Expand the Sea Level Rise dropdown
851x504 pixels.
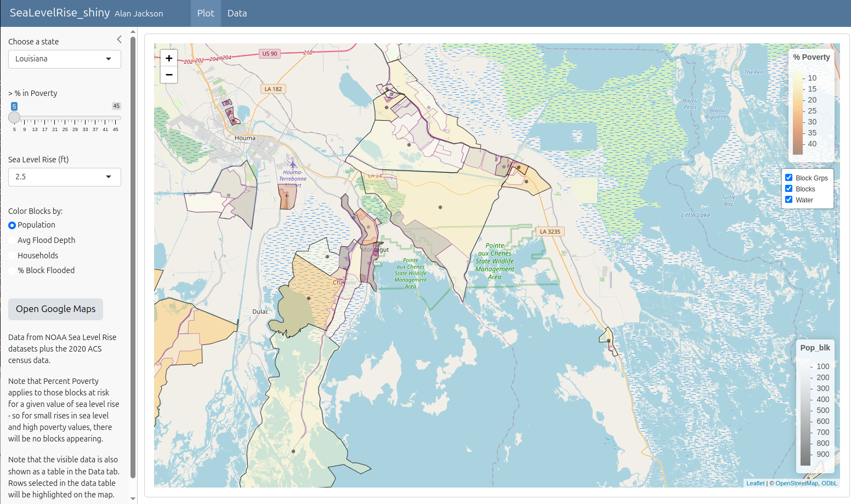click(x=65, y=177)
